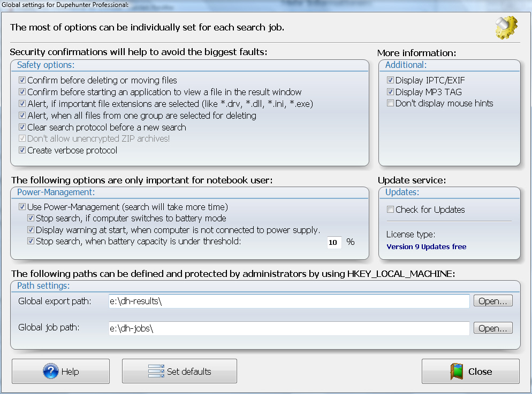532x394 pixels.
Task: Click the Safety options group heading
Action: (46, 65)
